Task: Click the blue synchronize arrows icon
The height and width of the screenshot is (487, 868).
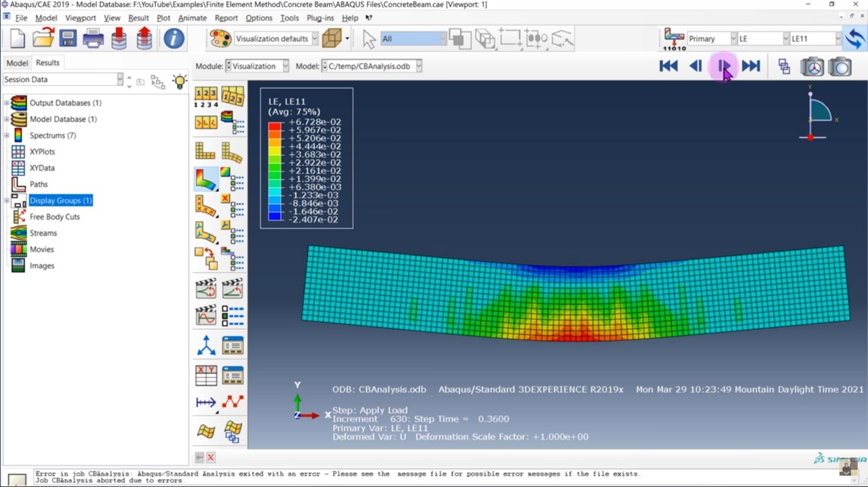Action: [x=855, y=38]
